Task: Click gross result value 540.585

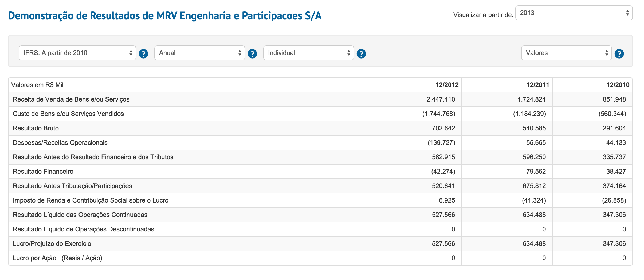Action: point(534,128)
